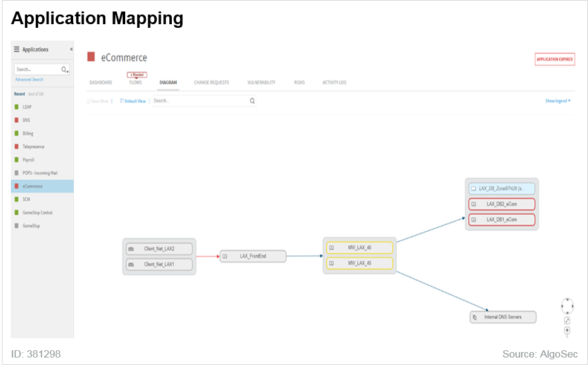Open the Change Requests tab
588x366 pixels.
click(x=212, y=82)
